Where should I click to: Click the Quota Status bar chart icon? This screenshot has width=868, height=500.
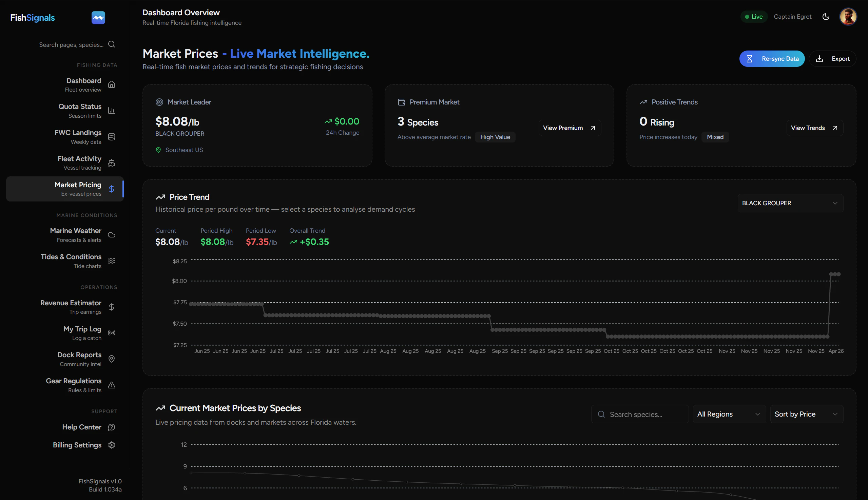(x=112, y=111)
